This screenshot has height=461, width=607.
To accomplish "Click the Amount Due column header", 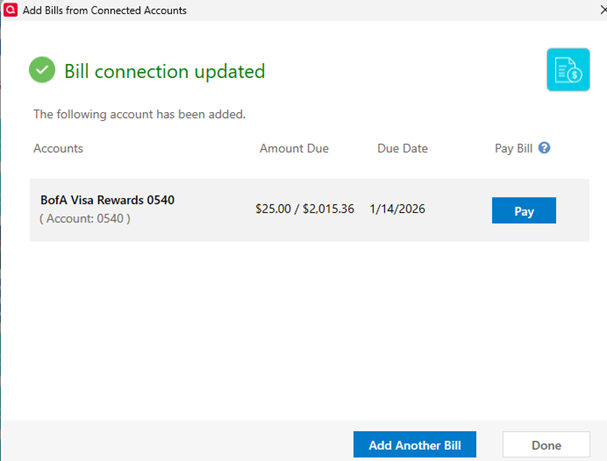I will click(294, 148).
